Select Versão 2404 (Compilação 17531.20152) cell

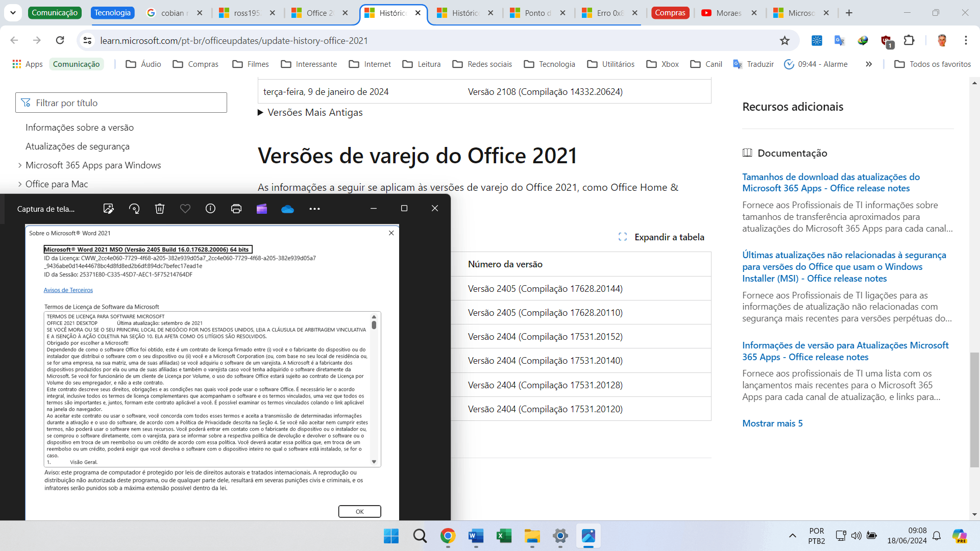pyautogui.click(x=545, y=337)
